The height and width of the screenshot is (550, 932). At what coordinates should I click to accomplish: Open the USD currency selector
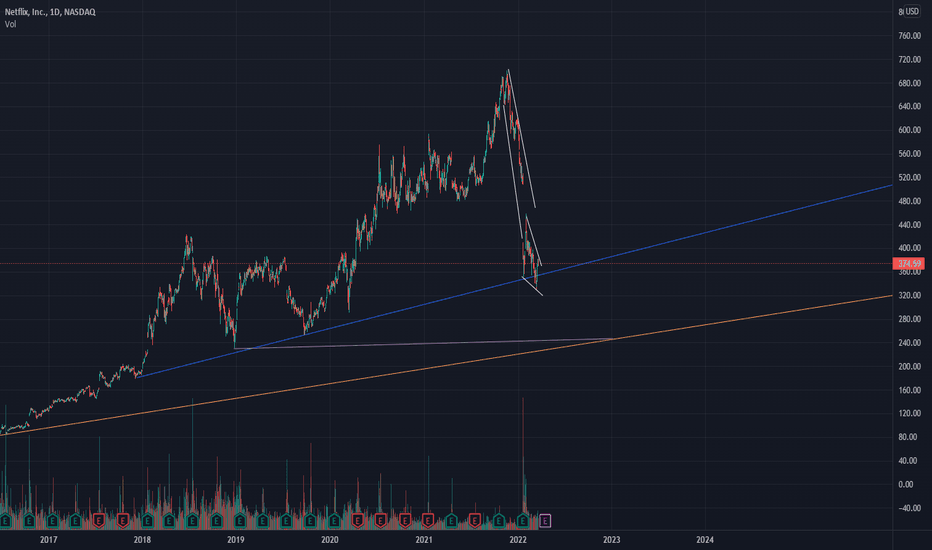912,12
